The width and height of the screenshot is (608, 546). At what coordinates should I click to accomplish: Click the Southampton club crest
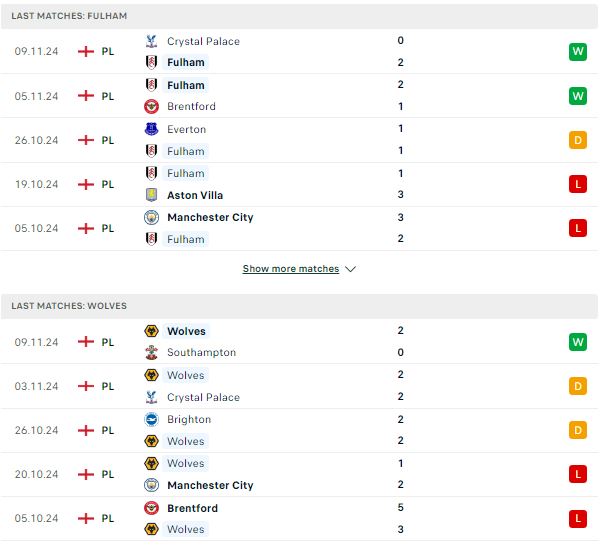point(151,352)
